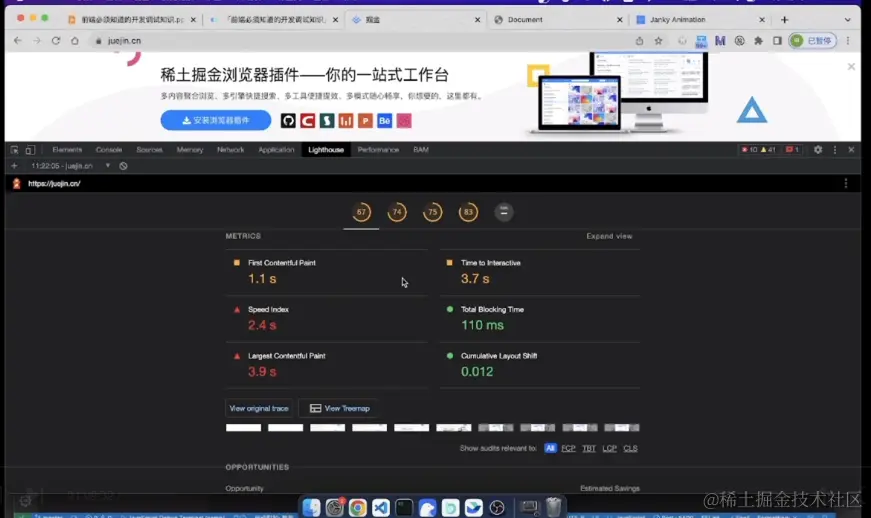Select the score gauge showing 75
871x518 pixels.
coord(432,212)
